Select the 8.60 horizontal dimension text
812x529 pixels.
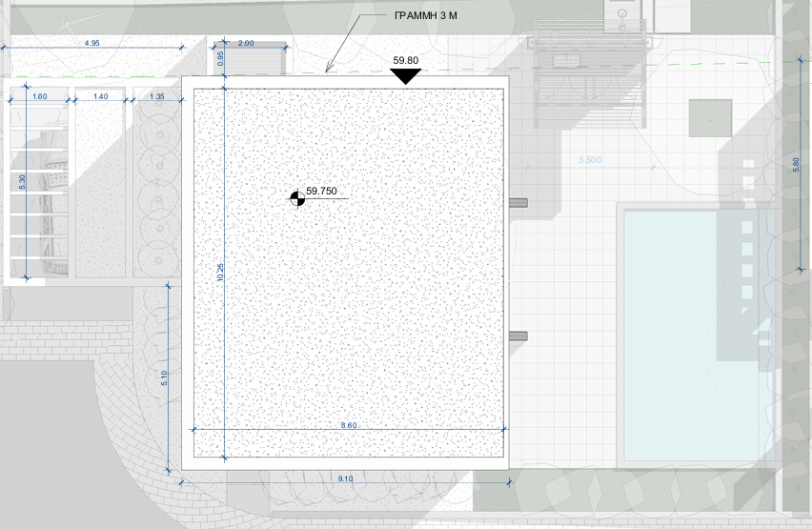point(349,425)
